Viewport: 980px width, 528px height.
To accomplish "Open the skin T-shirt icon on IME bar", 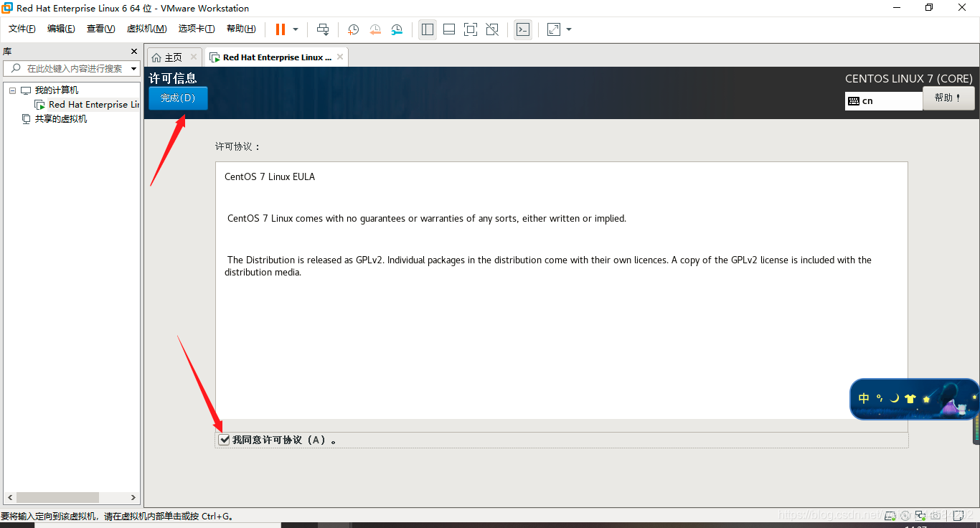I will [x=910, y=399].
